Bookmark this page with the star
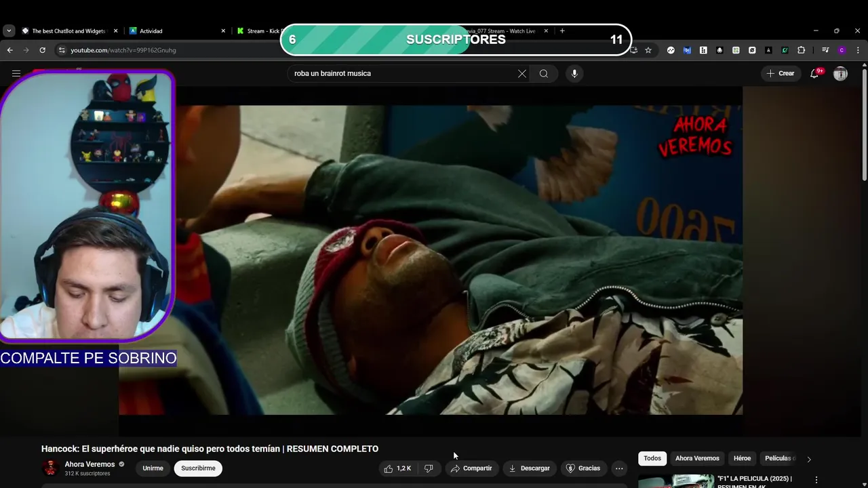Image resolution: width=868 pixels, height=488 pixels. pos(648,50)
